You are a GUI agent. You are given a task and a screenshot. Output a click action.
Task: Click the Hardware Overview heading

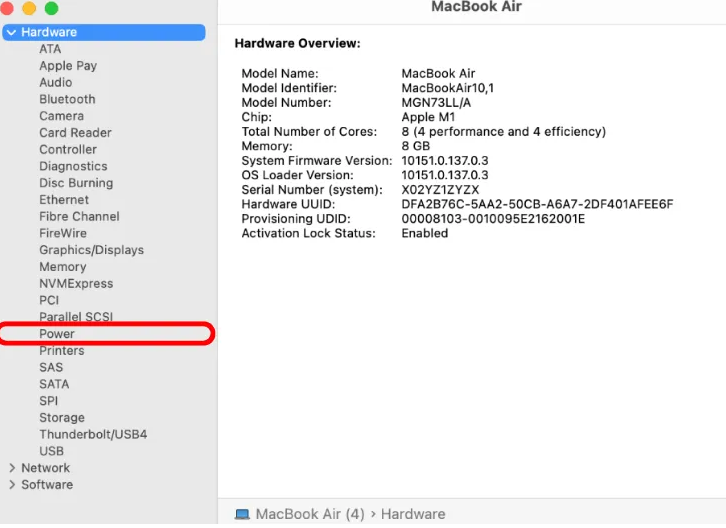[x=297, y=44]
